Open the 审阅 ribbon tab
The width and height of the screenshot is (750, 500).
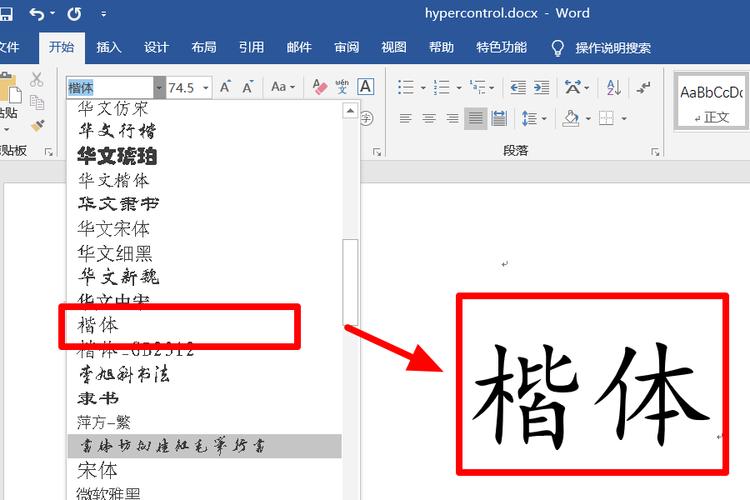click(347, 47)
